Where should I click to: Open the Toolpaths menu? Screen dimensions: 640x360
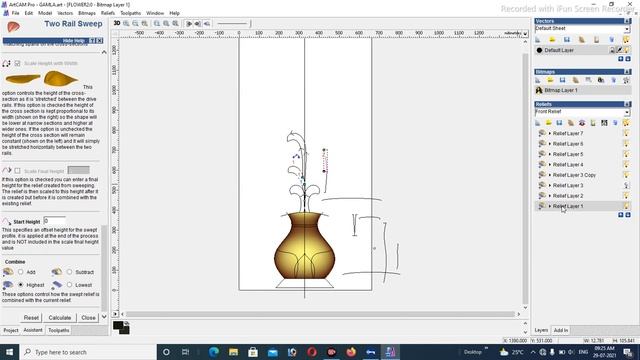pyautogui.click(x=131, y=13)
